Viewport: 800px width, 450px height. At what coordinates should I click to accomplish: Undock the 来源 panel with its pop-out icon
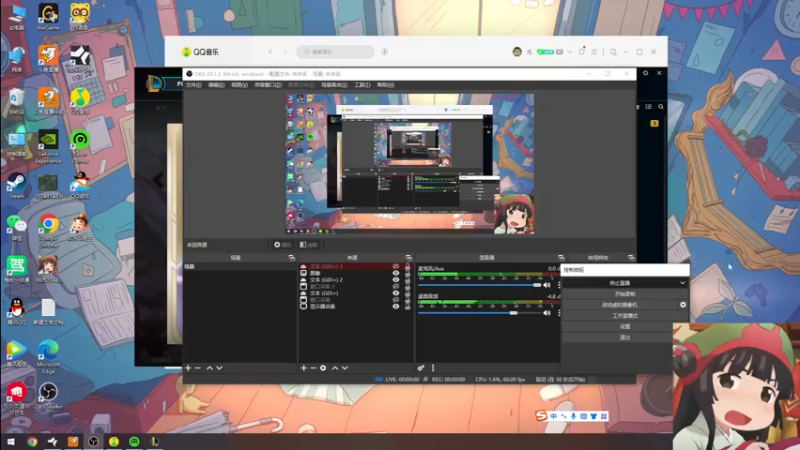click(408, 258)
